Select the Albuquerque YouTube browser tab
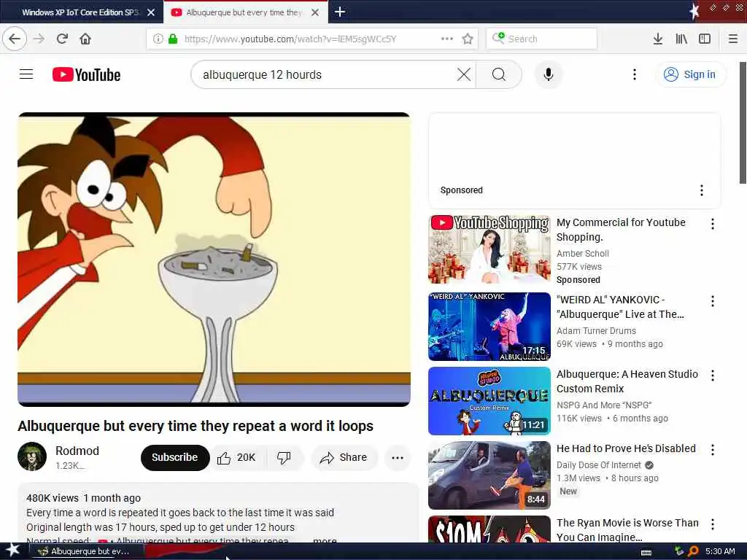 coord(243,12)
